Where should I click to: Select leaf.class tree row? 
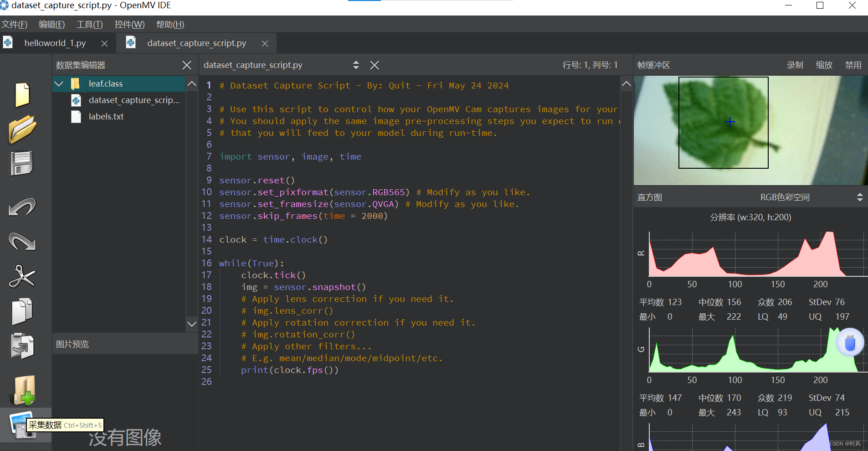tap(119, 83)
